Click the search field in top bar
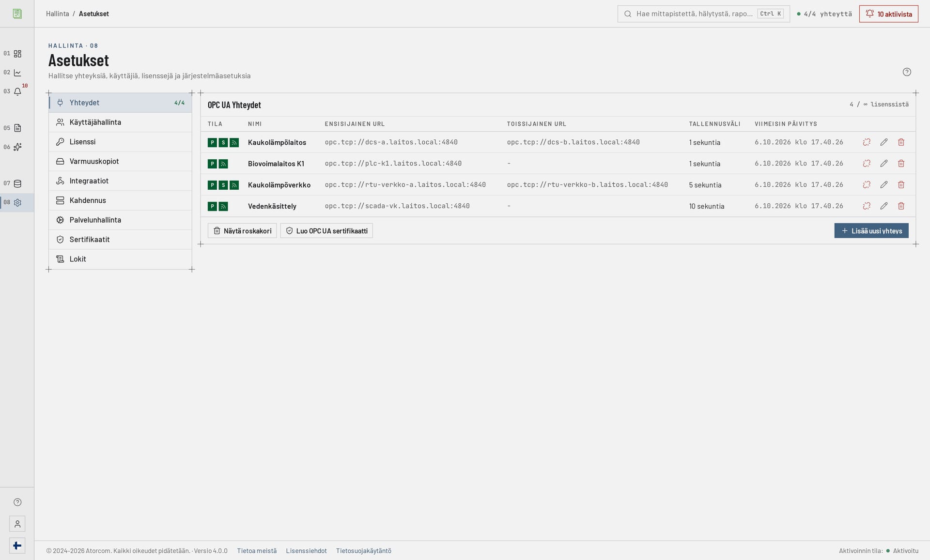930x560 pixels. click(x=704, y=14)
